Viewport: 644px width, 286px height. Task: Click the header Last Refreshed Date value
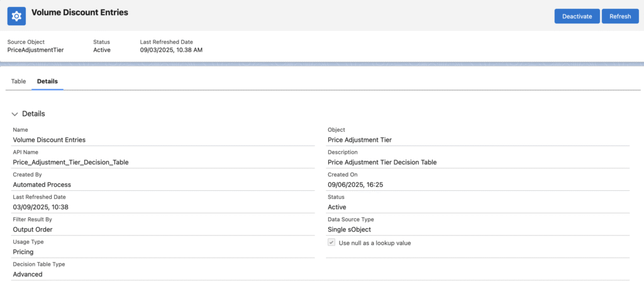[171, 50]
